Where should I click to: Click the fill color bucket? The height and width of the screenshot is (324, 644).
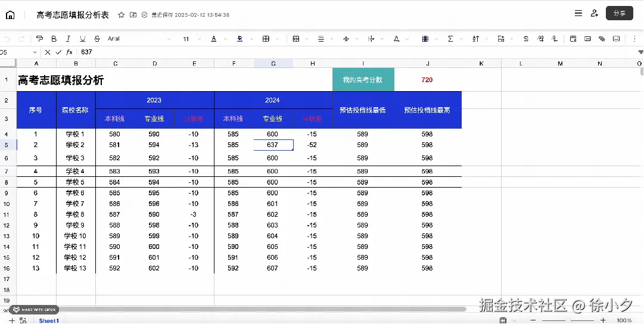pos(240,39)
